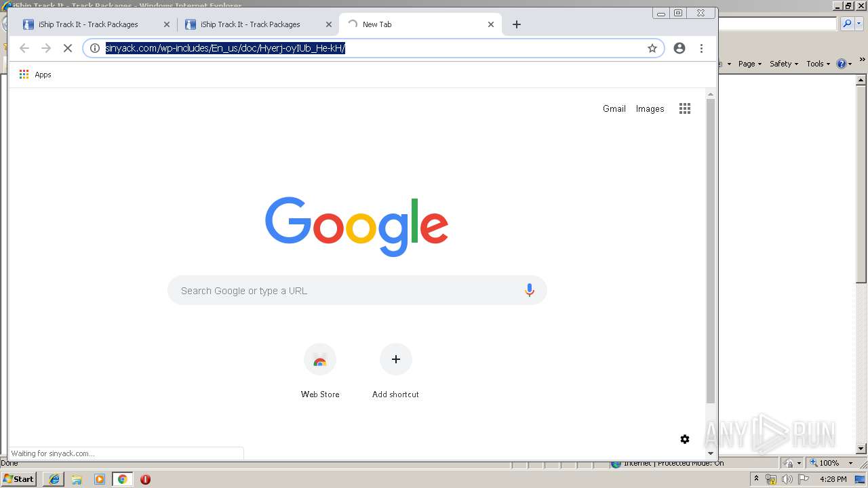The width and height of the screenshot is (868, 488).
Task: Click Chrome's forward arrow button
Action: [46, 48]
